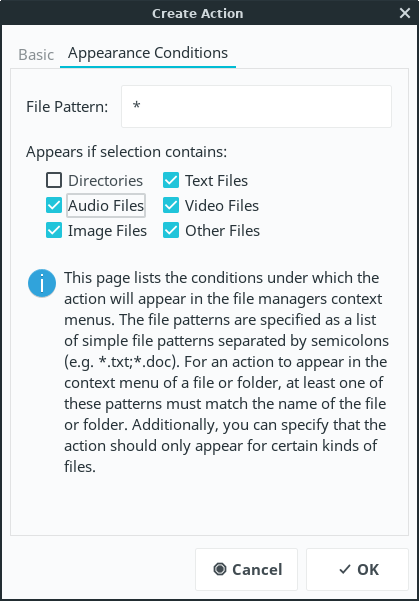Deselect the Other Files checkbox
This screenshot has width=419, height=601.
[x=171, y=231]
